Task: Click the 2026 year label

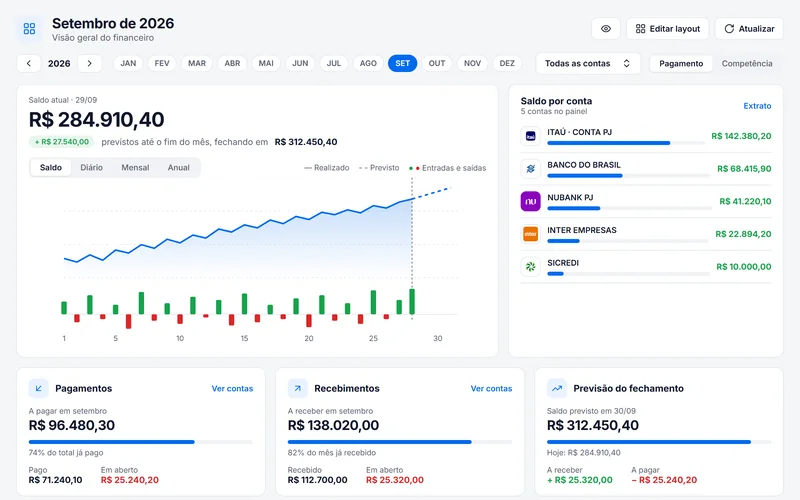Action: tap(59, 63)
